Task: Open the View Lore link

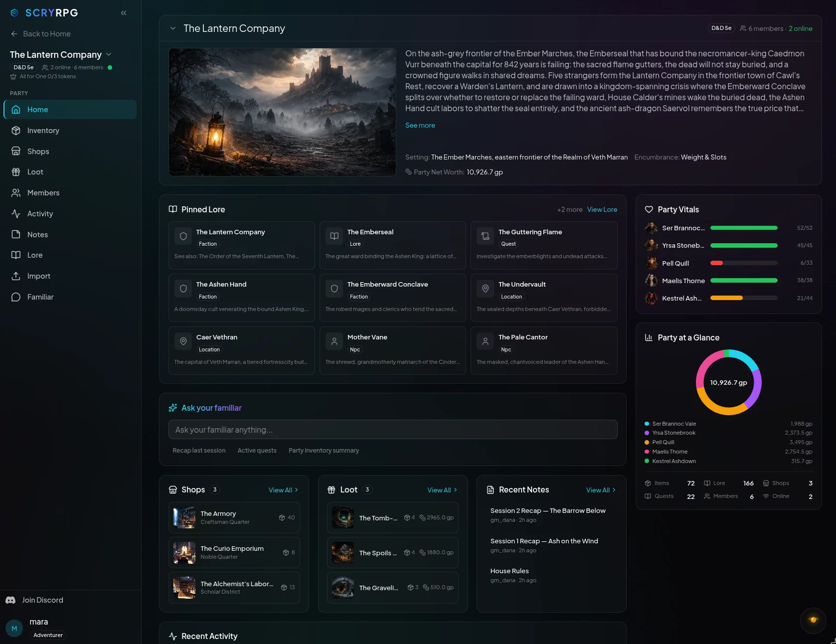Action: pyautogui.click(x=602, y=209)
